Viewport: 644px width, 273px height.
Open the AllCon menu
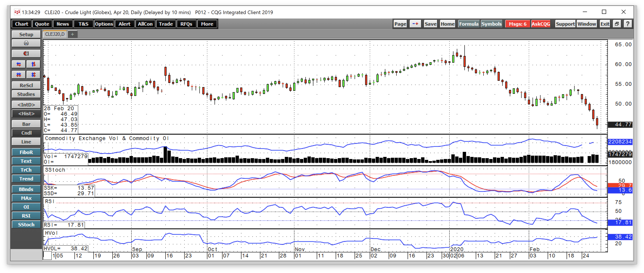point(145,24)
